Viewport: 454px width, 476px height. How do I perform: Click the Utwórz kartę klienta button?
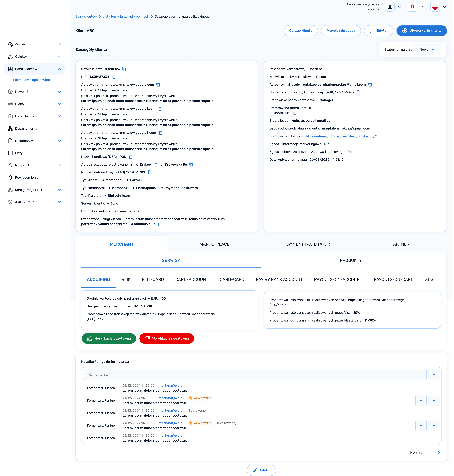click(422, 31)
